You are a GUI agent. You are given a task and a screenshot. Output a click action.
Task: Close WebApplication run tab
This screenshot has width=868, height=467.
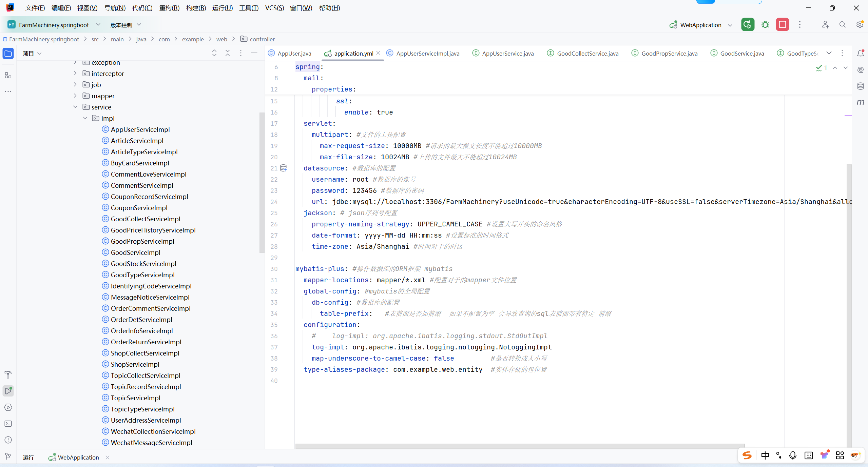pos(108,458)
